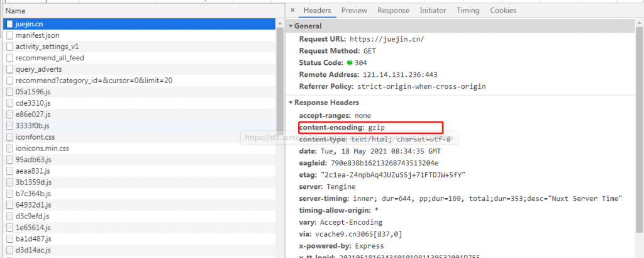Select the cde3310.js request
This screenshot has width=644, height=258.
tap(140, 103)
